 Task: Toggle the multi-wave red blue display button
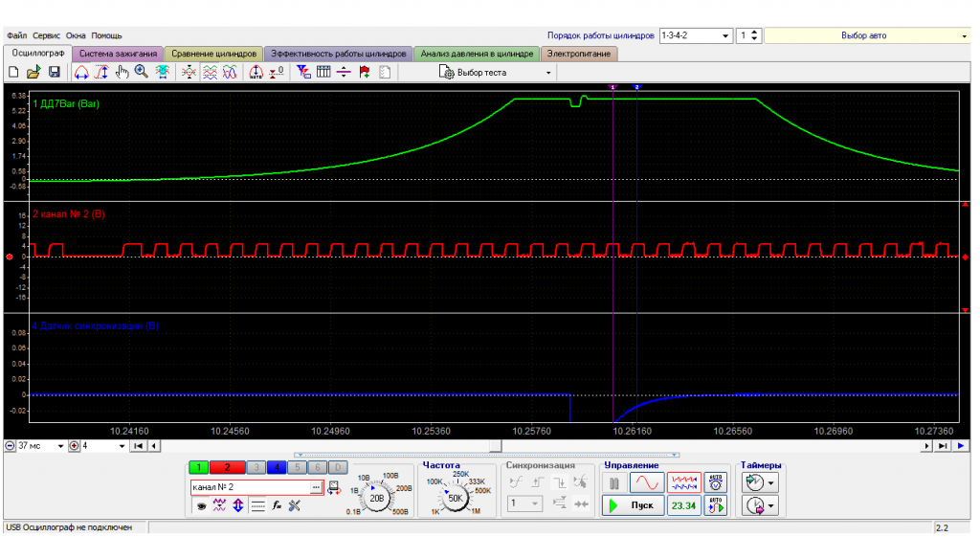click(683, 482)
